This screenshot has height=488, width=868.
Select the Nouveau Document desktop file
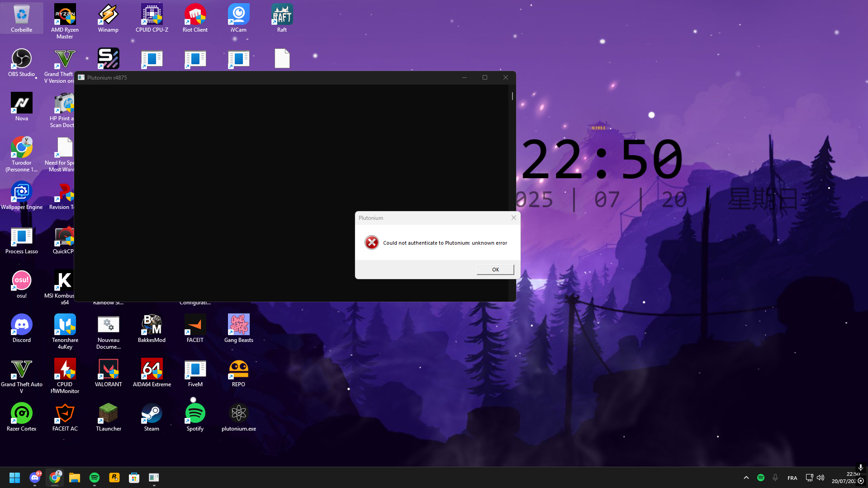108,332
